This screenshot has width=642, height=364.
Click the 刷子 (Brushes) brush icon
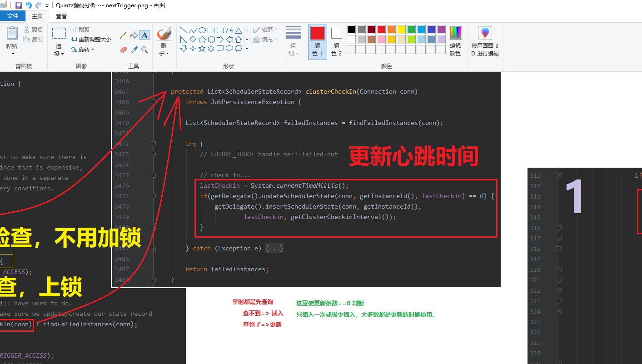tap(164, 33)
